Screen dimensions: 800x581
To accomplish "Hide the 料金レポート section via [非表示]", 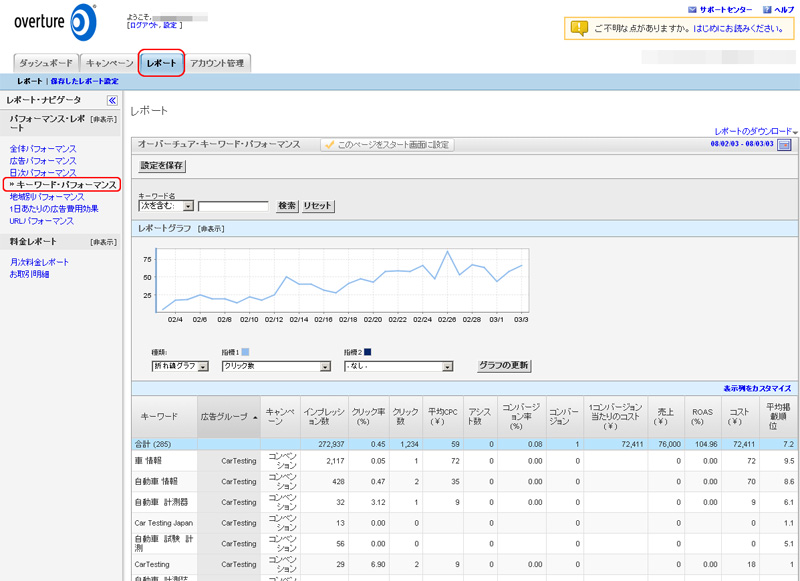I will click(x=103, y=242).
